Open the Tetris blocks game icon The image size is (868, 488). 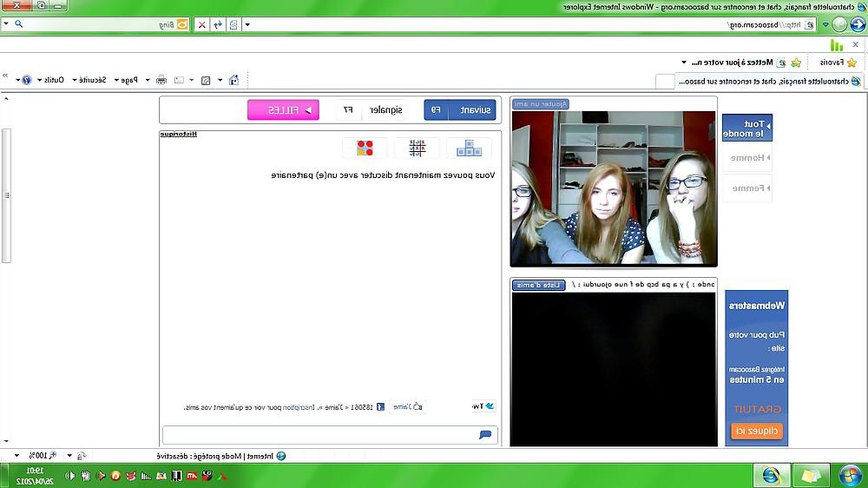pos(469,148)
